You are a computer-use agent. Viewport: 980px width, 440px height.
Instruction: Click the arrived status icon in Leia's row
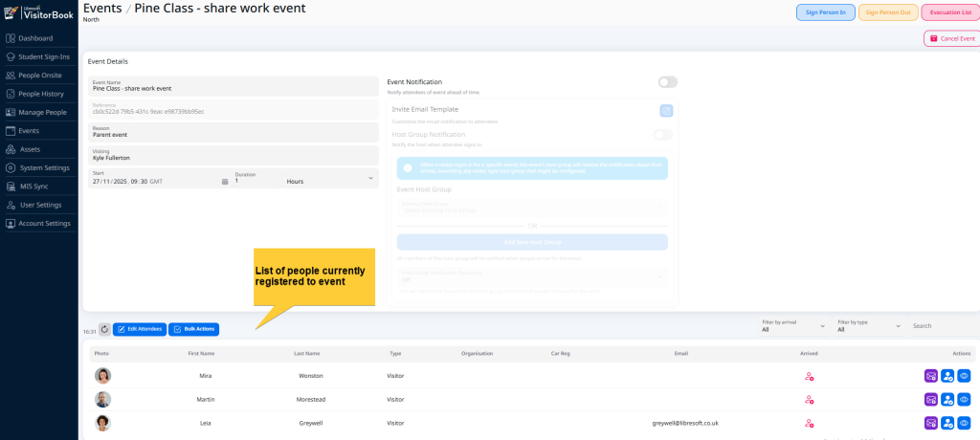click(x=809, y=423)
